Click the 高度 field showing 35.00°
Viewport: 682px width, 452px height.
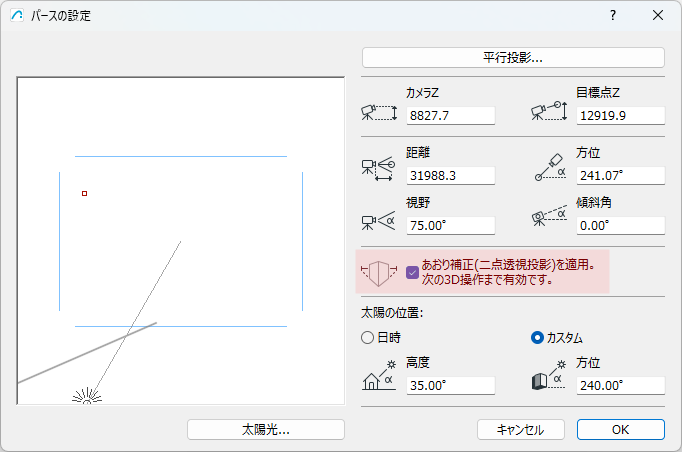pos(451,386)
